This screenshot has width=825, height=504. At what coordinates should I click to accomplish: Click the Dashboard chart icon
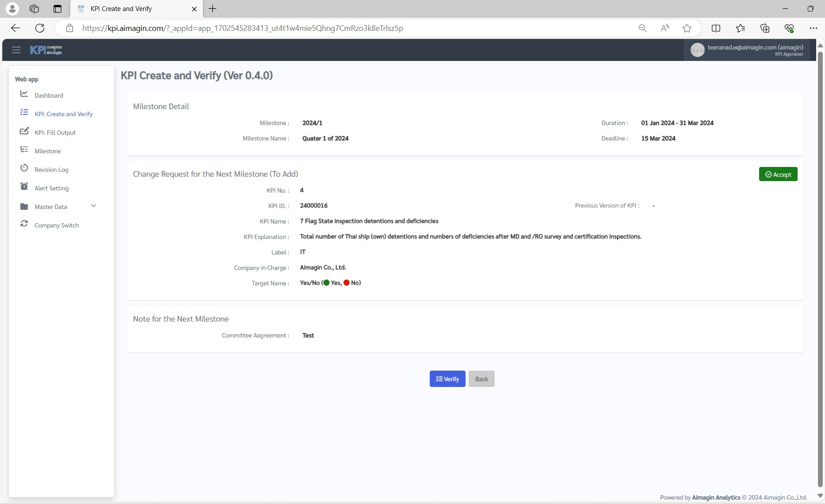(24, 94)
